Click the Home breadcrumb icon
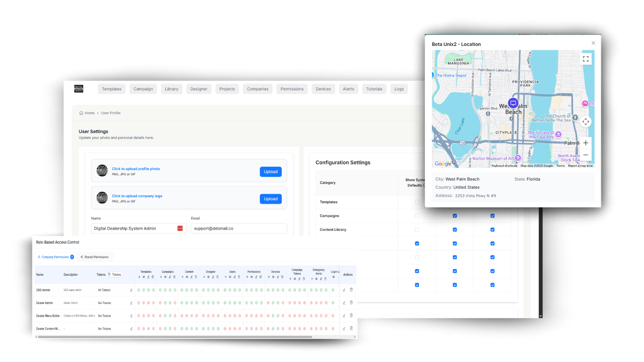This screenshot has width=644, height=362. pos(81,113)
